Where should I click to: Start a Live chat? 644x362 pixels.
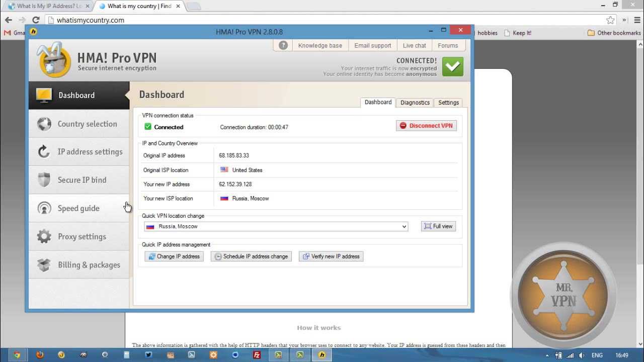click(x=415, y=45)
